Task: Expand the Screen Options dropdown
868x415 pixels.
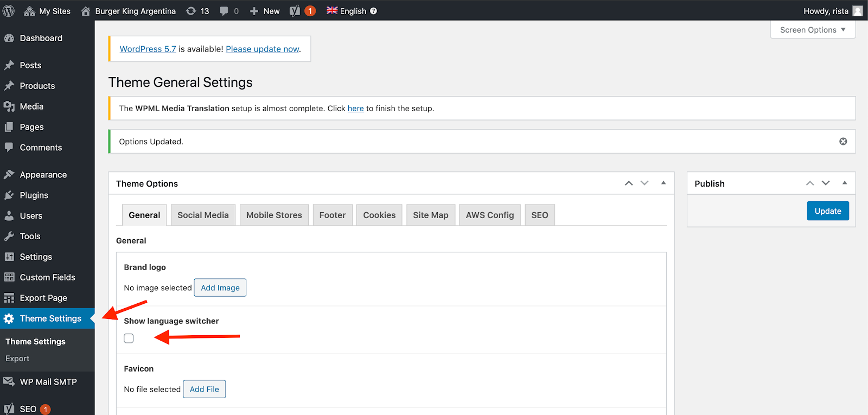Action: click(813, 30)
